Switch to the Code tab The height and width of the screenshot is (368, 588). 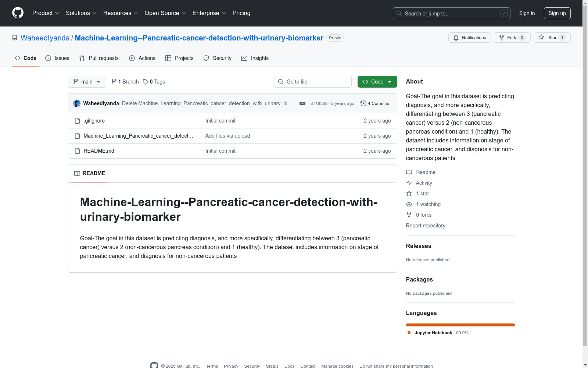(x=26, y=58)
